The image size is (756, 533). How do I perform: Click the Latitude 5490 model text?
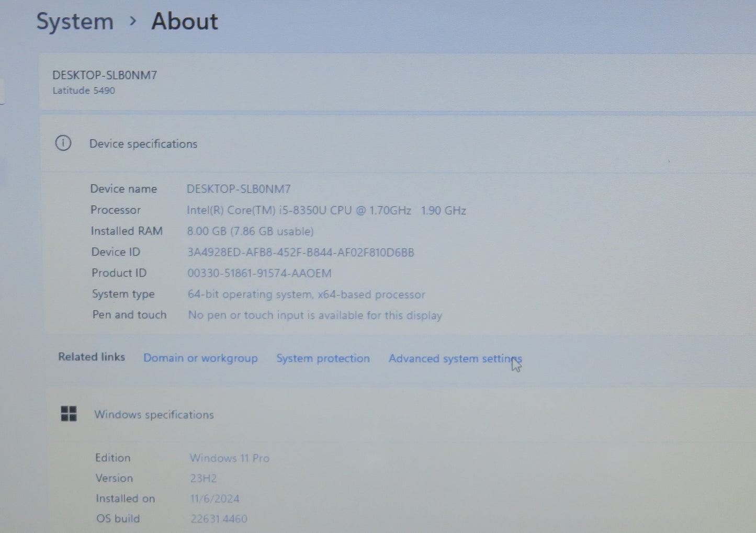[x=84, y=90]
